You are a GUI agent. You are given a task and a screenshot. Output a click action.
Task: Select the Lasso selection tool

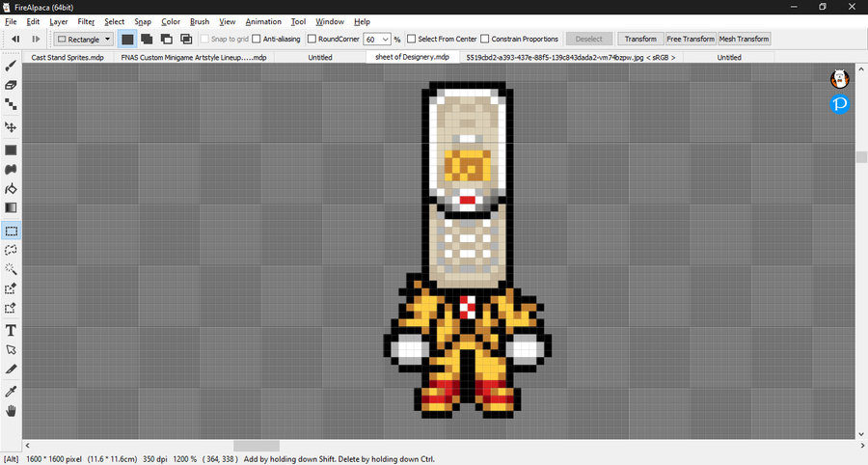click(11, 250)
